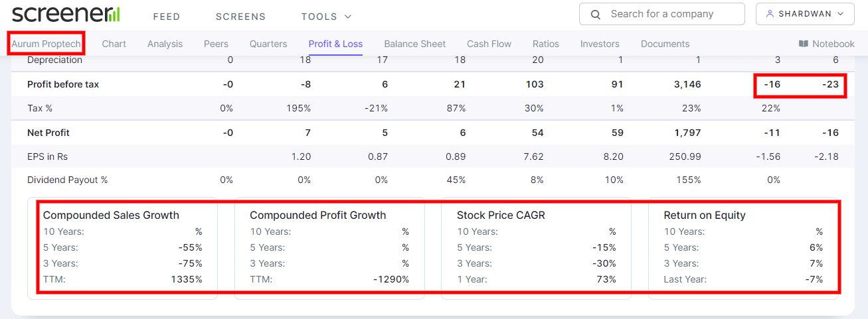The width and height of the screenshot is (868, 319).
Task: Navigate to the Ratios tab
Action: 546,44
